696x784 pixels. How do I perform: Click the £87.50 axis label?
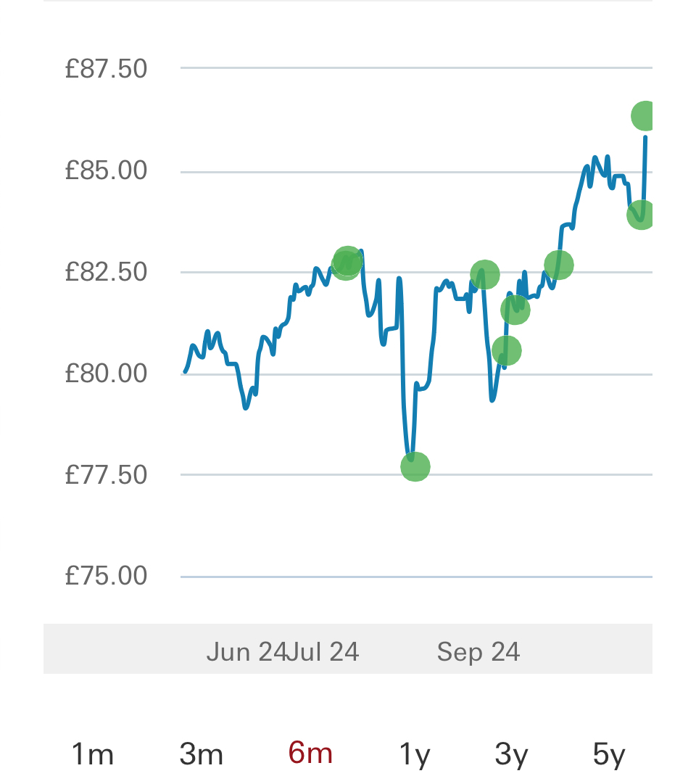(x=106, y=69)
